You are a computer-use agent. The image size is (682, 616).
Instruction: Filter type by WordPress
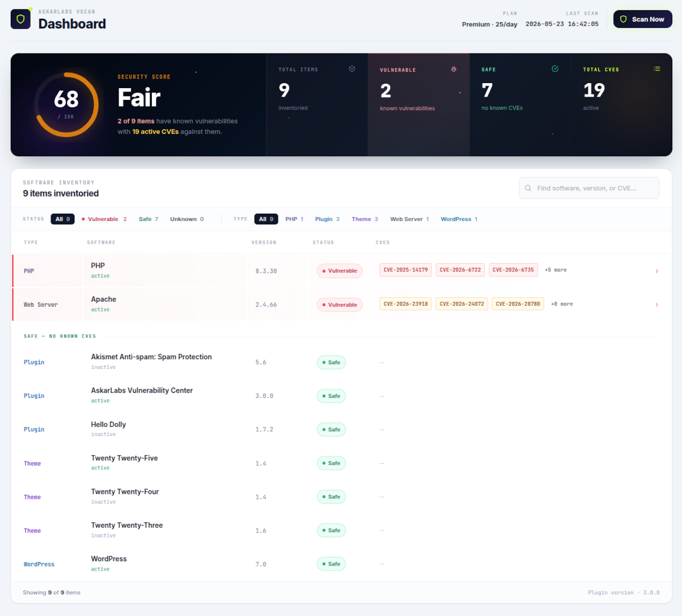pyautogui.click(x=459, y=219)
